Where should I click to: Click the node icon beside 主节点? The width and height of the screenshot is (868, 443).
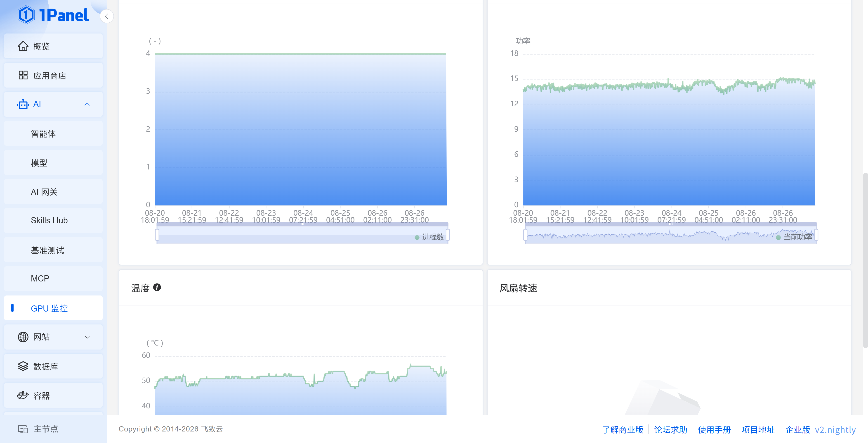click(23, 429)
